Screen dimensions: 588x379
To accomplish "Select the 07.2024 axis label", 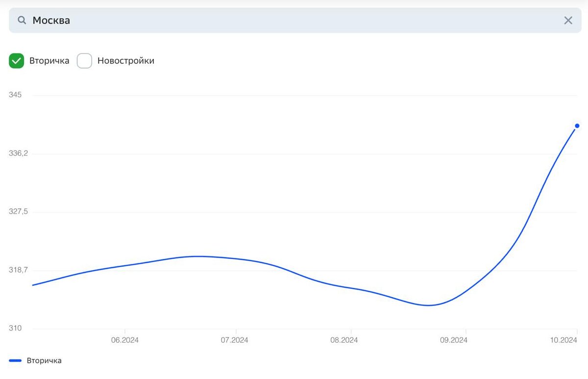I will (235, 340).
